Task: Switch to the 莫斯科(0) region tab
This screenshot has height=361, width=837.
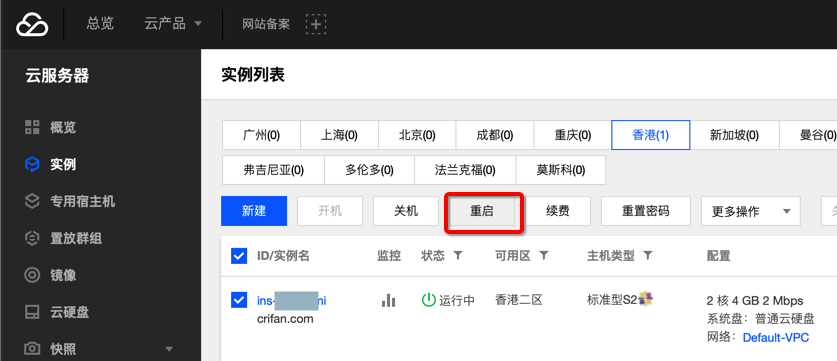Action: click(x=560, y=170)
